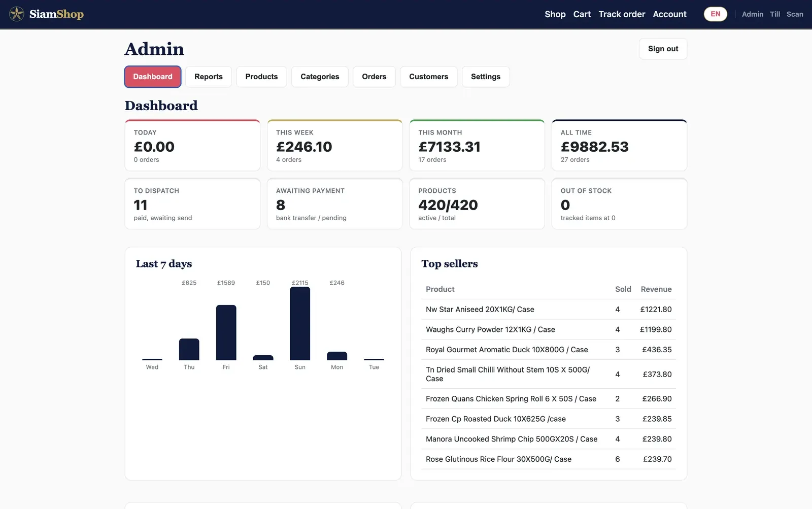The width and height of the screenshot is (812, 509).
Task: Go to Cart in the top navigation
Action: point(582,14)
